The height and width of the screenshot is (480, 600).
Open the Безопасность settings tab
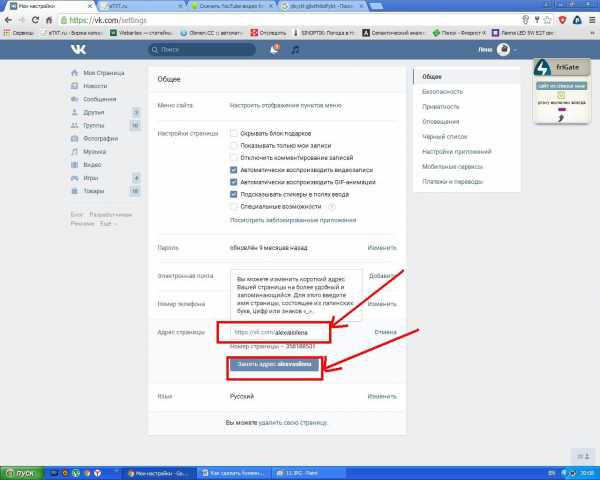click(x=442, y=91)
